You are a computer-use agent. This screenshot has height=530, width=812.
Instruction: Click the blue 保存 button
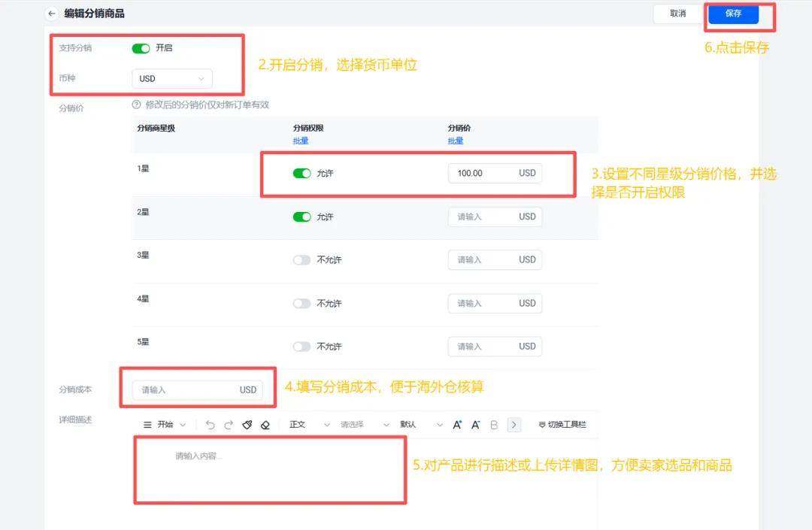pos(732,14)
